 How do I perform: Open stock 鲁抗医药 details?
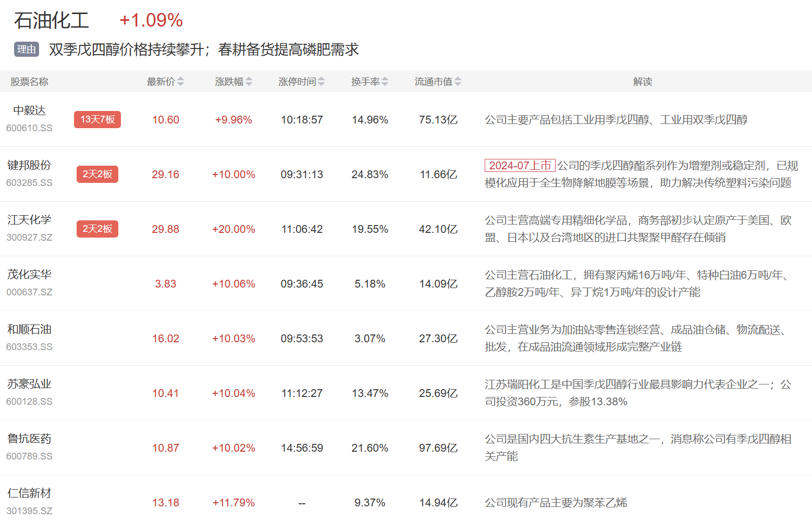pos(29,439)
